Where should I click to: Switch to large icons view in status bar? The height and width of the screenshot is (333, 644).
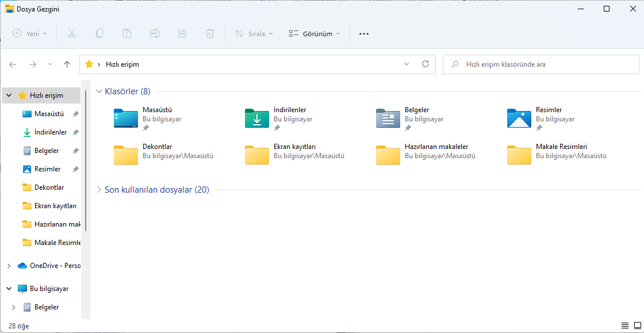636,326
